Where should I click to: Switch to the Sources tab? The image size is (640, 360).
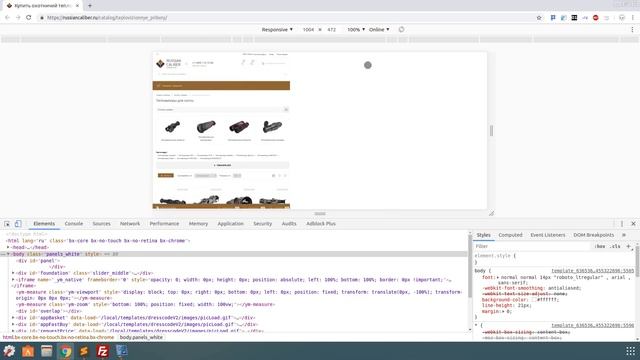click(x=101, y=224)
